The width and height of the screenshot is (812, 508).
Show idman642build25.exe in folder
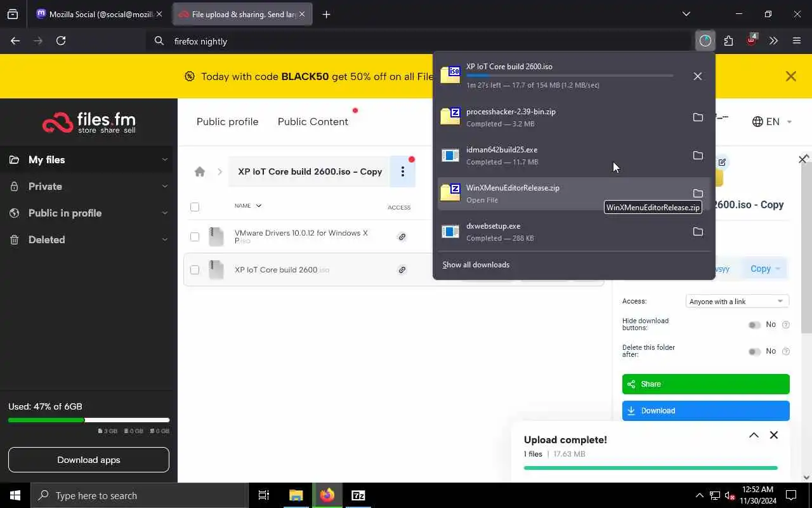pyautogui.click(x=698, y=156)
